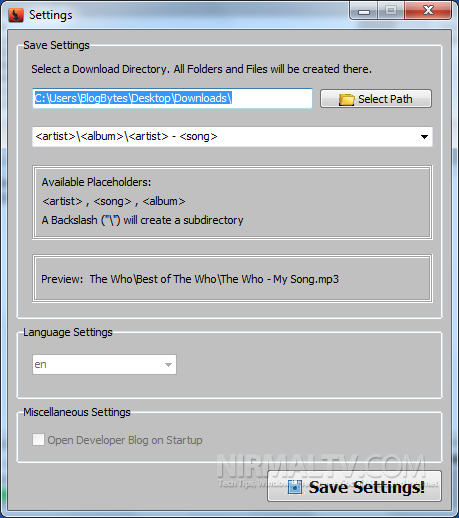Open the language dropdown showing en

click(104, 364)
